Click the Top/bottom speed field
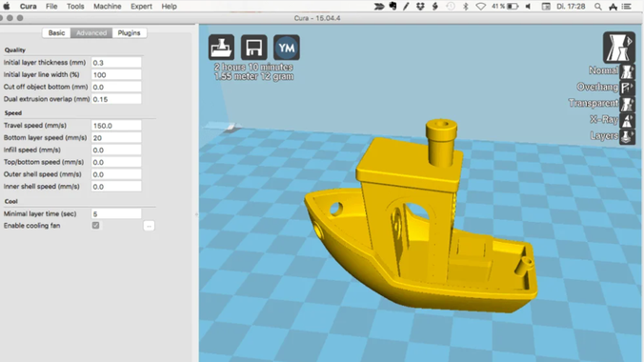This screenshot has height=362, width=644. coord(116,162)
